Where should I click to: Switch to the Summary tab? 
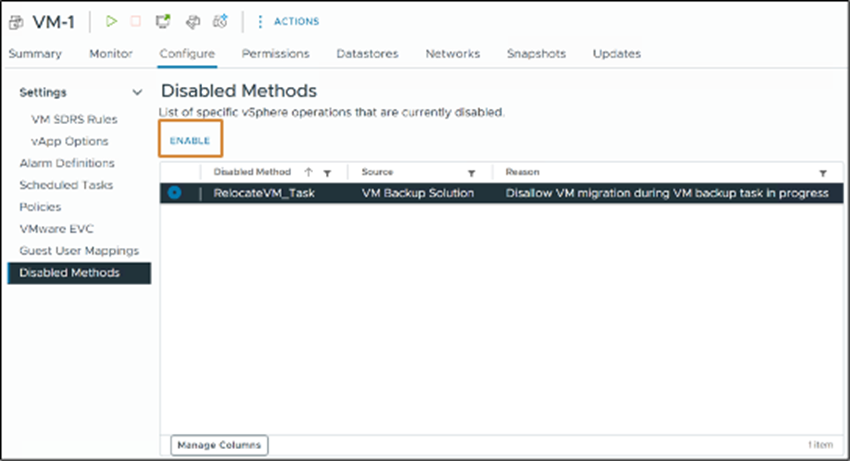tap(35, 54)
